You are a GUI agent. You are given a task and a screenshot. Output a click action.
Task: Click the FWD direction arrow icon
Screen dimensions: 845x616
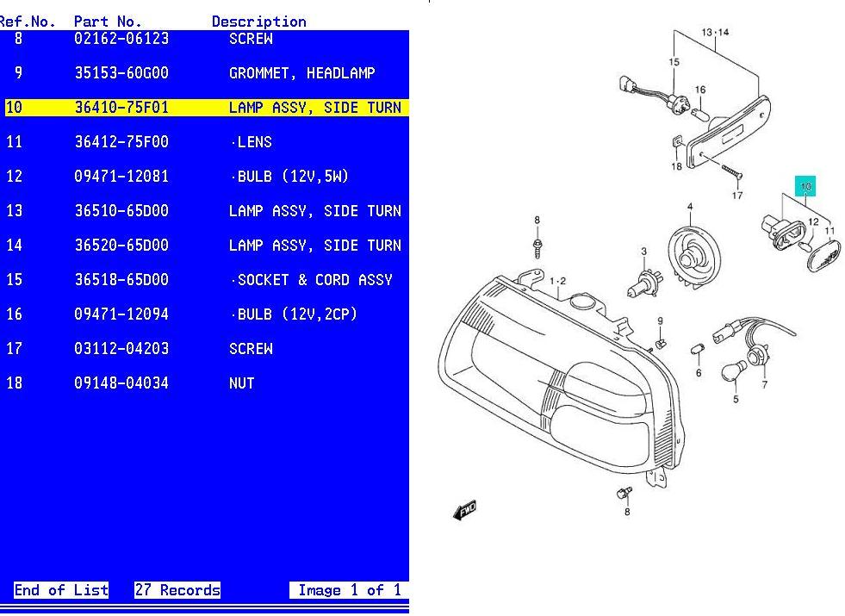point(465,510)
